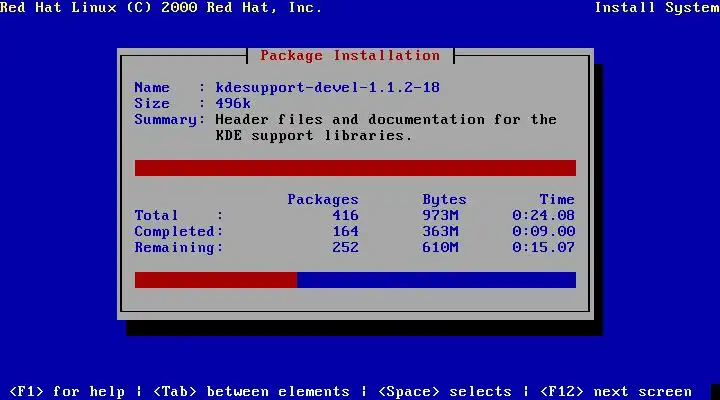Screen dimensions: 720x400
Task: Click the Package Installation dialog title
Action: (x=350, y=56)
